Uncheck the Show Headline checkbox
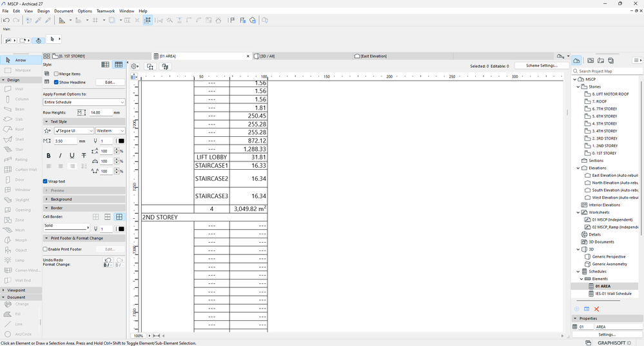 coord(56,82)
